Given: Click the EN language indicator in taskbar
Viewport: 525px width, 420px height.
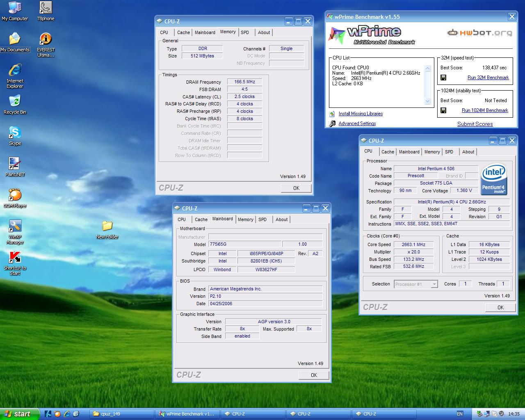Looking at the screenshot, I should tap(460, 414).
